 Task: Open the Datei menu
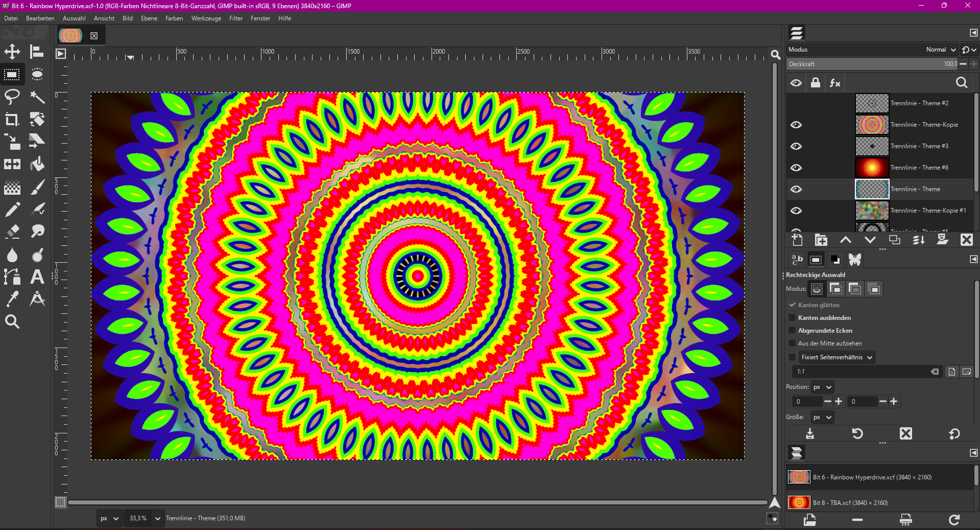pos(11,18)
